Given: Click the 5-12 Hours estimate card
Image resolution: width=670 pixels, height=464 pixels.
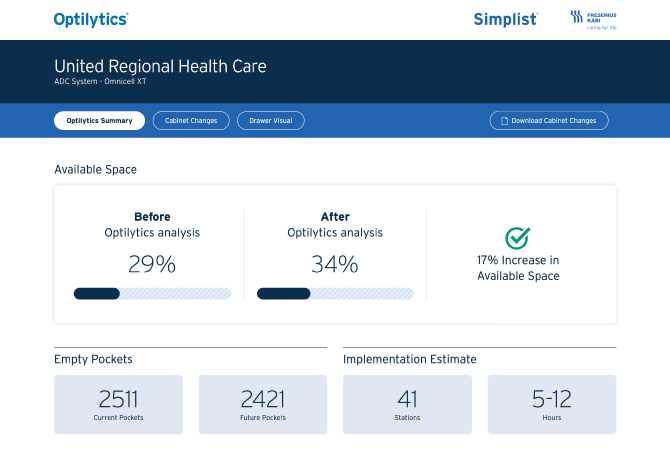Looking at the screenshot, I should [551, 404].
